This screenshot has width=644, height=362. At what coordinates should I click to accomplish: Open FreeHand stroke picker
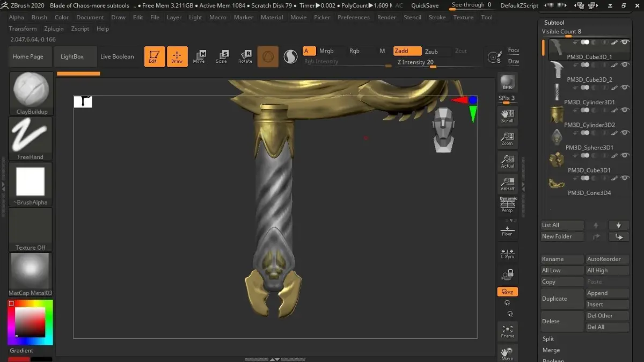(x=31, y=139)
